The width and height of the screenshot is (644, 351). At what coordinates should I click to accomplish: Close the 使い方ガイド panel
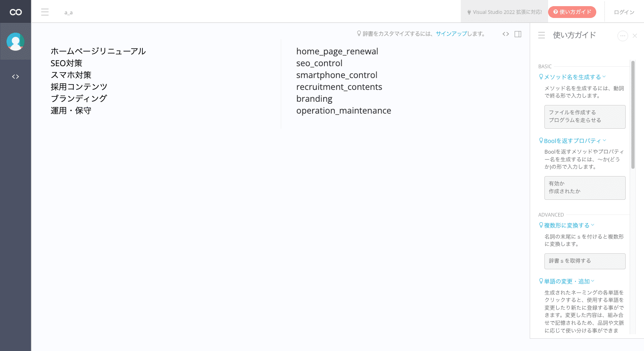click(x=635, y=36)
